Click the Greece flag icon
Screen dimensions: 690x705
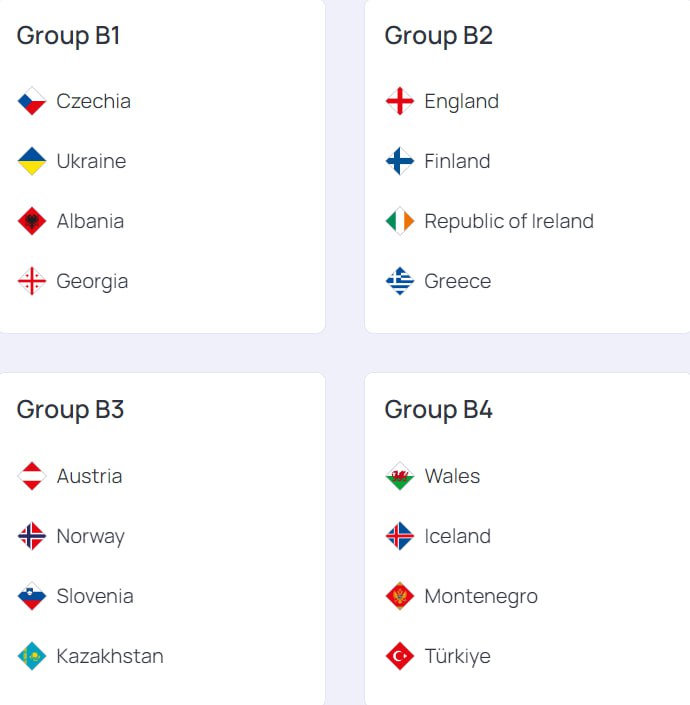point(400,281)
